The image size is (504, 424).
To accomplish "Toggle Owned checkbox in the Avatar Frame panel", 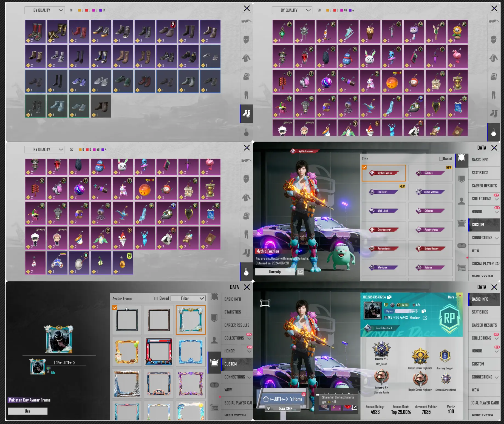I will tap(156, 298).
